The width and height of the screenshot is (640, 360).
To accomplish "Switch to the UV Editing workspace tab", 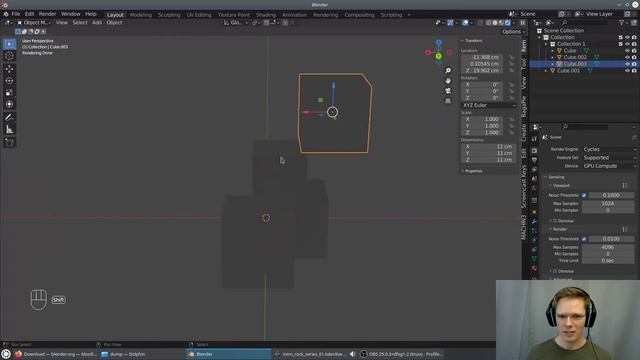I will [x=199, y=15].
